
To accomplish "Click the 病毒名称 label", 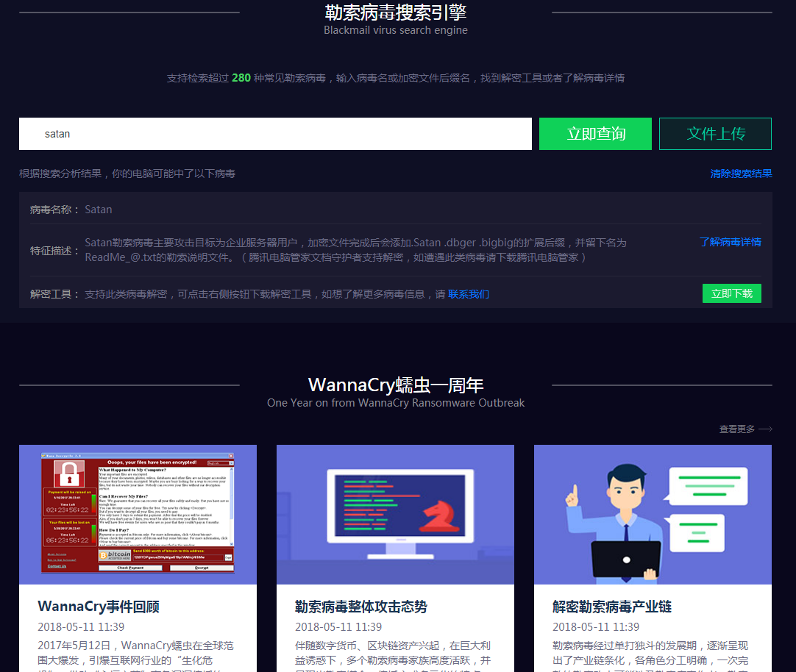I will point(54,210).
